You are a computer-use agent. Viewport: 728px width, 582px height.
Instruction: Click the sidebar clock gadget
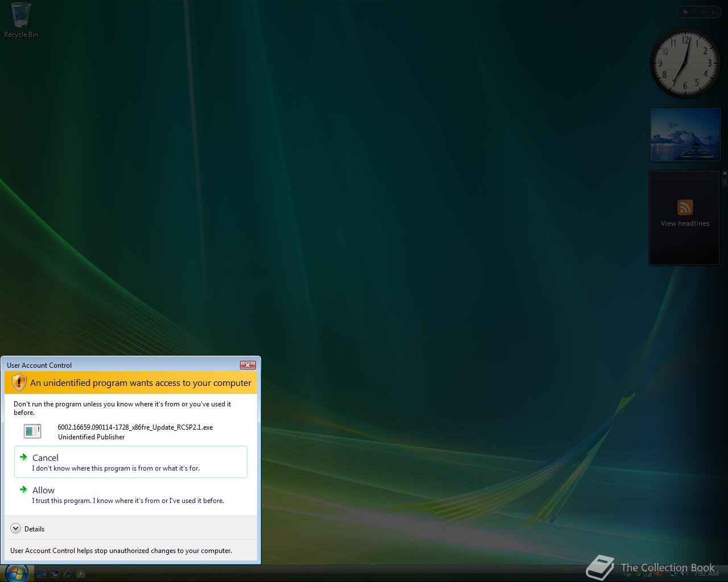(x=685, y=63)
